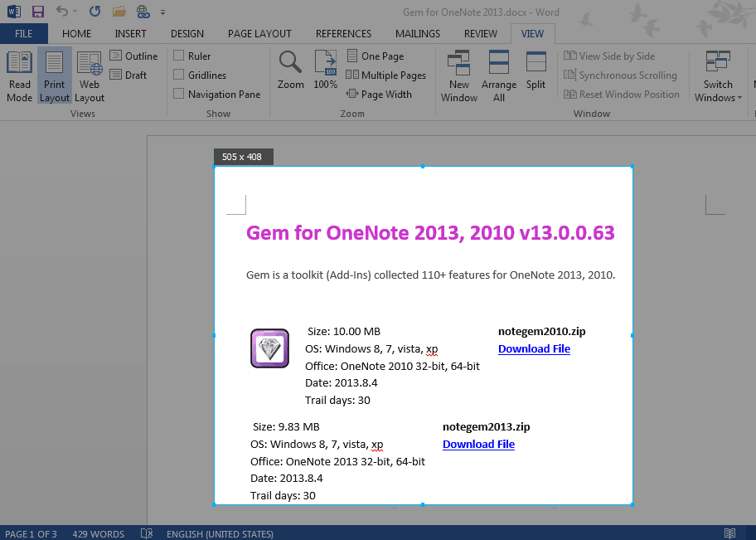Click the bottom-right selection corner handle
This screenshot has width=756, height=540.
click(x=632, y=504)
